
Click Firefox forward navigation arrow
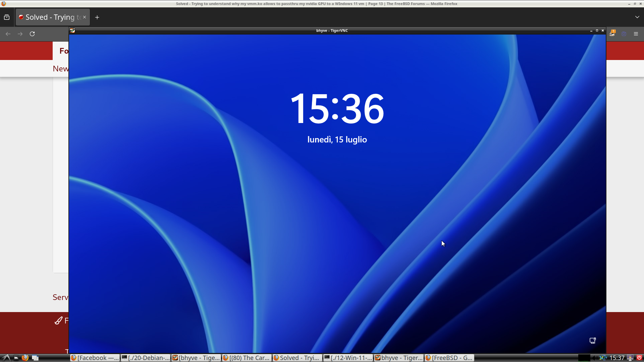coord(20,34)
